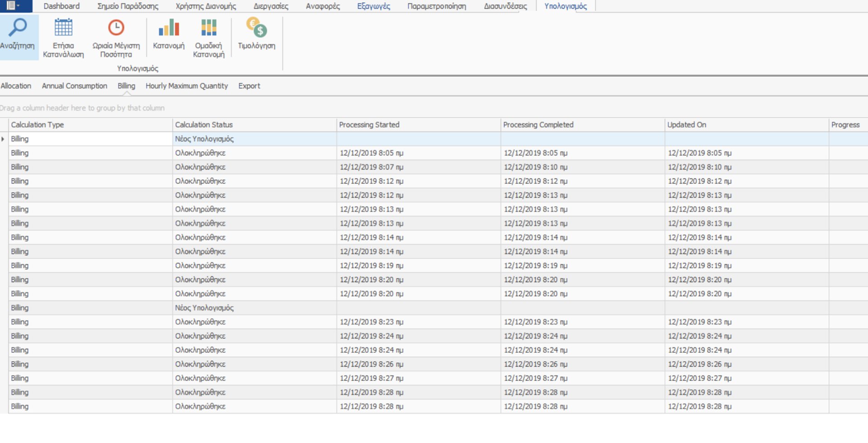Open Ομαδική Κατανομή stacked chart icon
Viewport: 868px width, 443px height.
click(x=208, y=28)
